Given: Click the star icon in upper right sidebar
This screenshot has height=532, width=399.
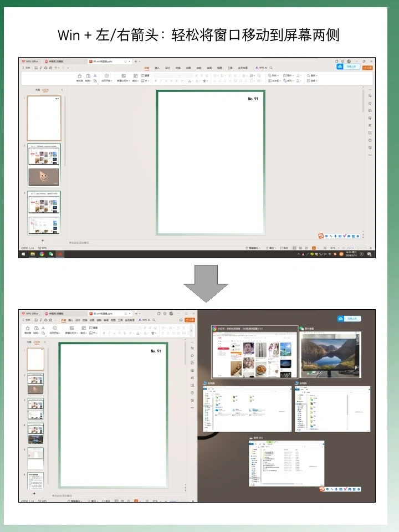Looking at the screenshot, I should 370,103.
